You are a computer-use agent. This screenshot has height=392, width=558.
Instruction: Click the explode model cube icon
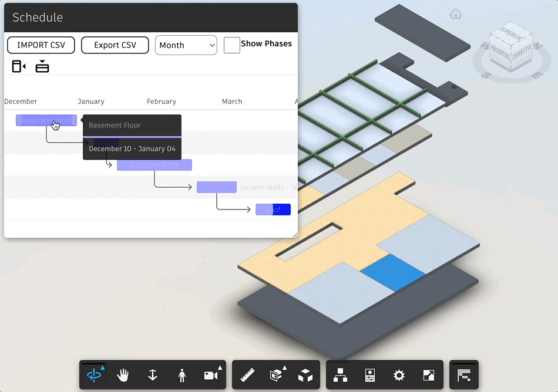click(x=306, y=375)
